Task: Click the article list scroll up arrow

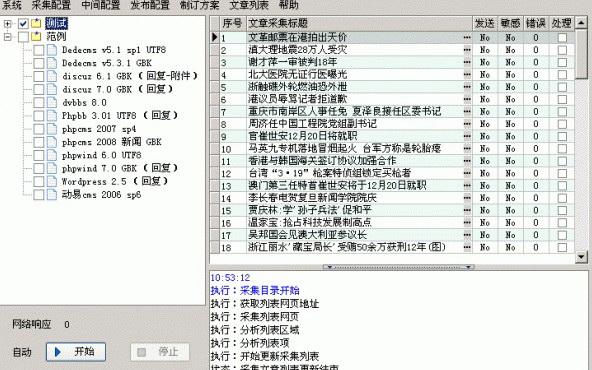Action: pos(581,23)
